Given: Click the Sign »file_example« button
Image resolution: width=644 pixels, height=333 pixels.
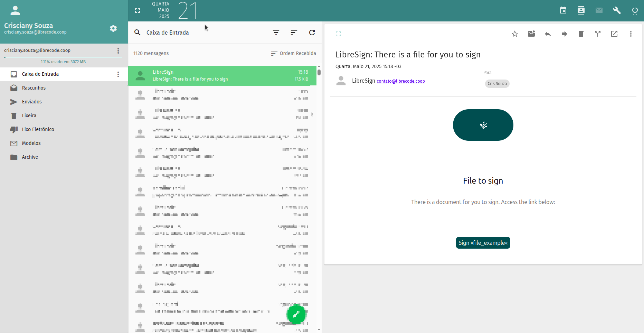Looking at the screenshot, I should pyautogui.click(x=483, y=243).
